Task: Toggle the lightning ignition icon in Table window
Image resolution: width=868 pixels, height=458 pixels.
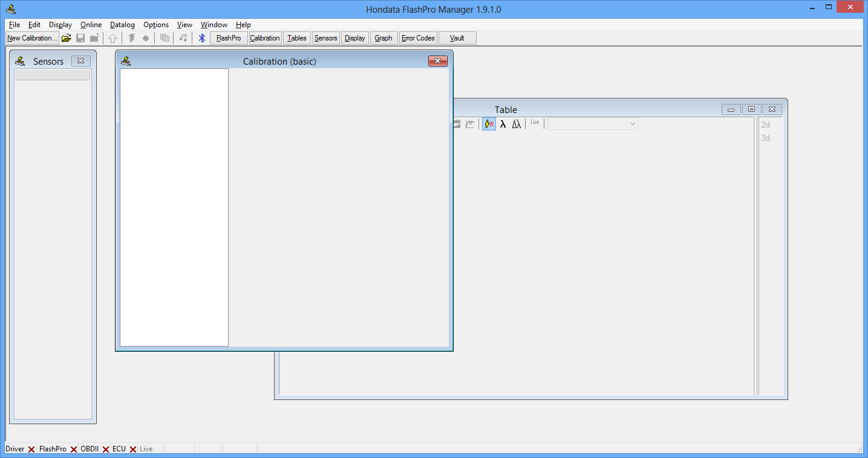Action: (x=489, y=124)
